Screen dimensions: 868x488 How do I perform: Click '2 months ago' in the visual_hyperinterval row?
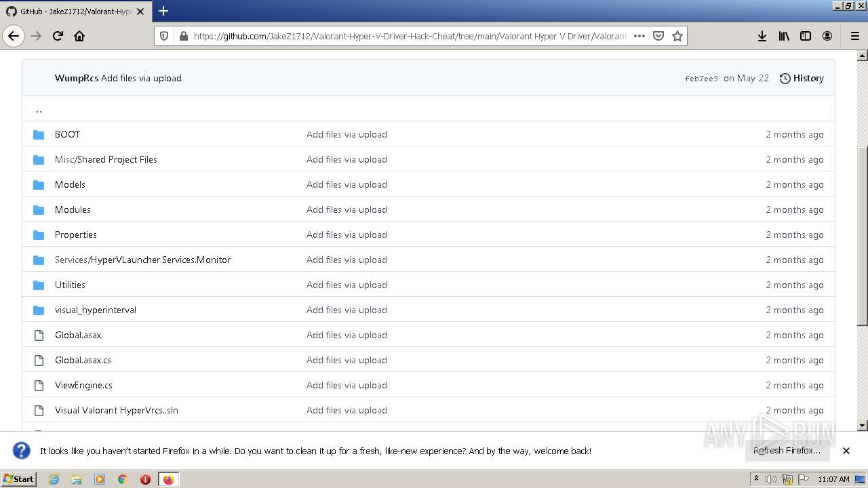coord(795,310)
